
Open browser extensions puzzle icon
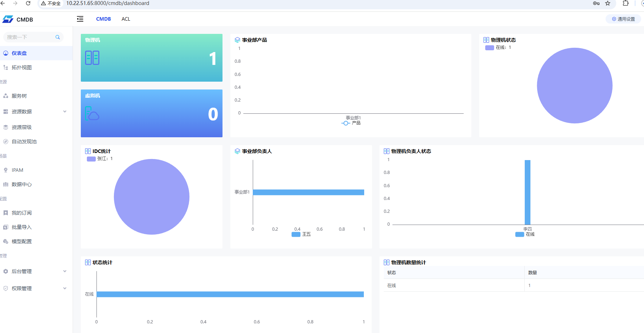(625, 3)
